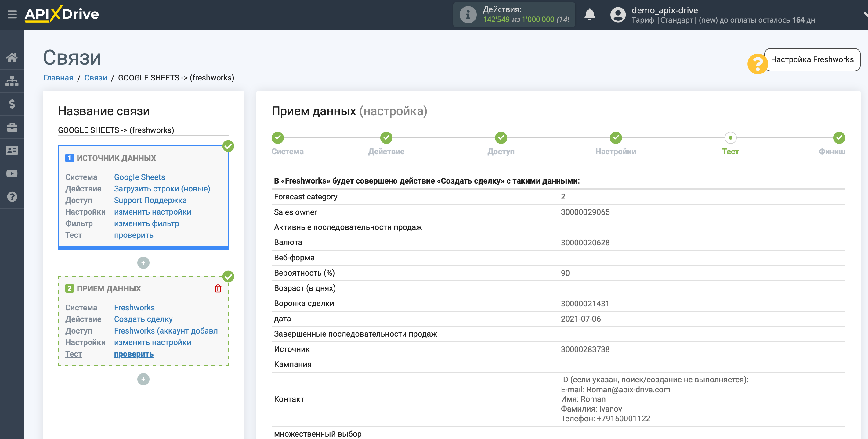868x439 pixels.
Task: Select Активные последовательности продаж row
Action: [558, 227]
